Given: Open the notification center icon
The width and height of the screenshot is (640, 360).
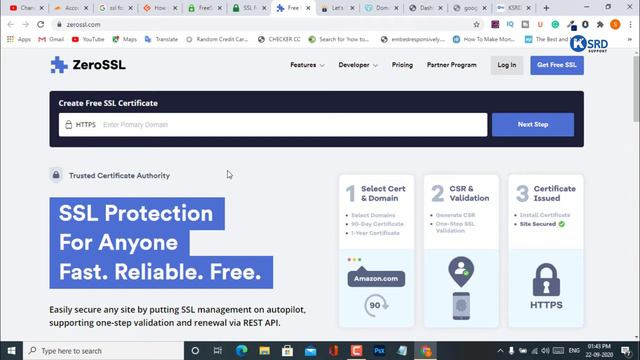Looking at the screenshot, I should tap(626, 351).
